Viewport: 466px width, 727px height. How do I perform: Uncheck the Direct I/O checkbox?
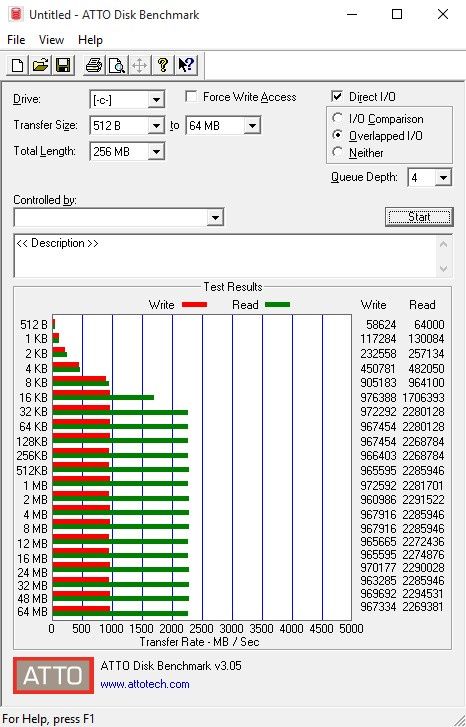337,96
